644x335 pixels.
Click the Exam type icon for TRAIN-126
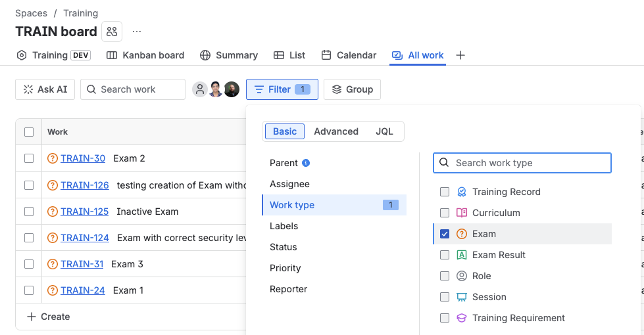[53, 185]
